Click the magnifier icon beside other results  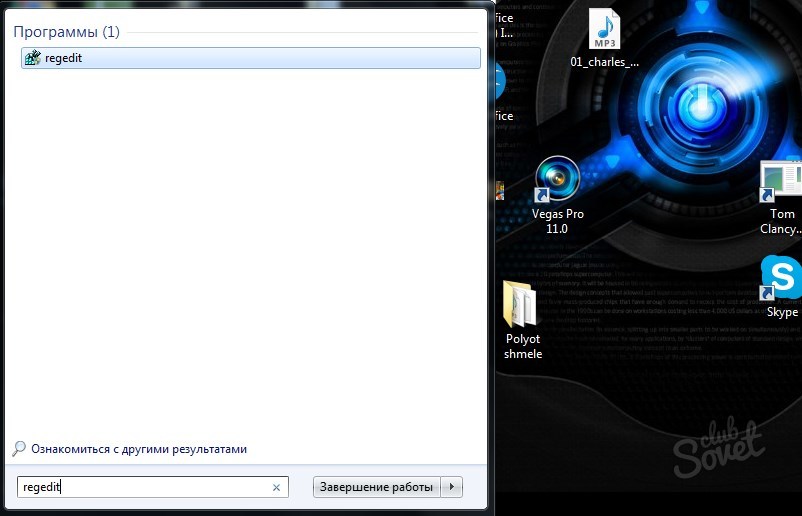(x=19, y=449)
